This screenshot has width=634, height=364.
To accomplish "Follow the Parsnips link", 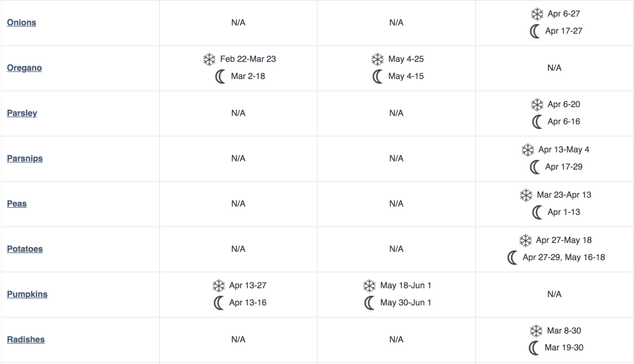I will tap(25, 158).
